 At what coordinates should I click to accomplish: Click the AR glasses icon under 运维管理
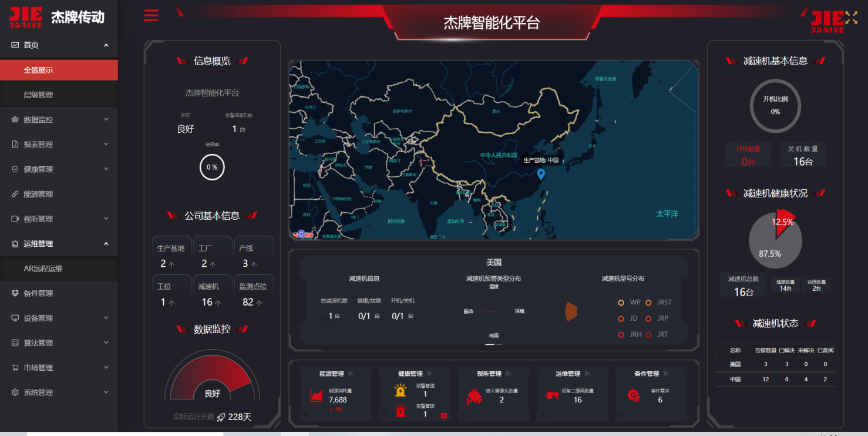(x=551, y=395)
